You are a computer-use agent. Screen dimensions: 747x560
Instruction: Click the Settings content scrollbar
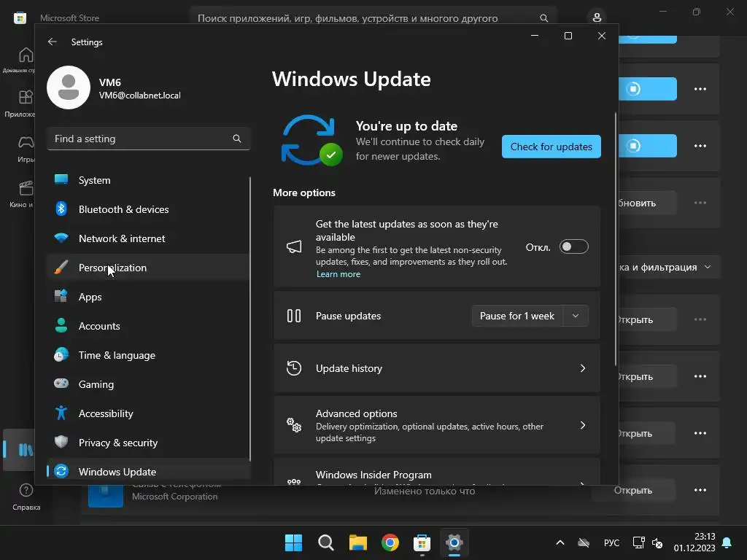(616, 239)
